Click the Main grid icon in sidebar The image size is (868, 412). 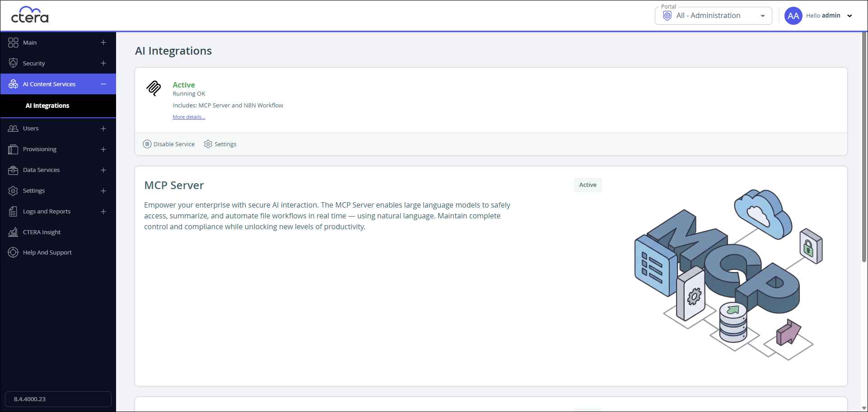point(13,42)
